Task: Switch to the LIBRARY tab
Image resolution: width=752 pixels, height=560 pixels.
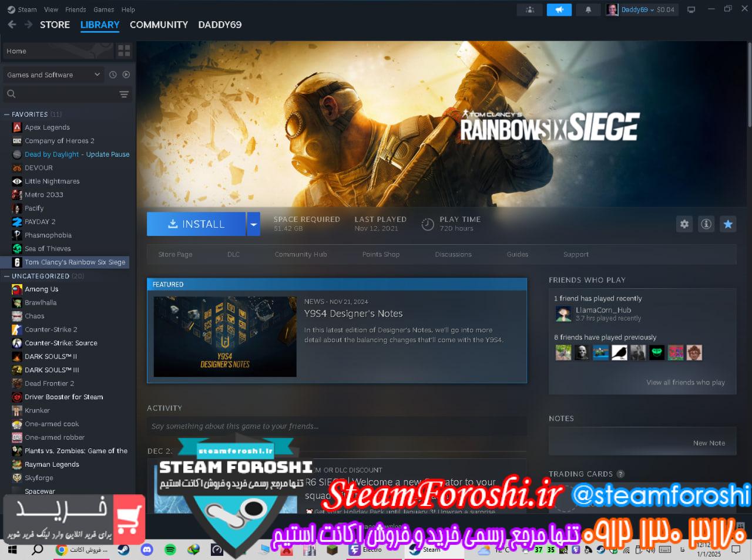Action: click(100, 25)
